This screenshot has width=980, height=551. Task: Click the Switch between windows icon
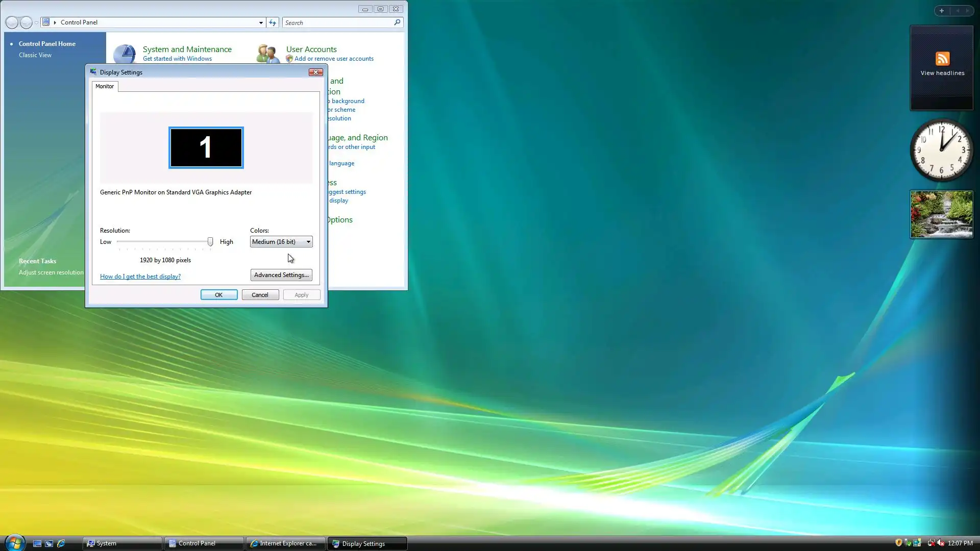49,543
